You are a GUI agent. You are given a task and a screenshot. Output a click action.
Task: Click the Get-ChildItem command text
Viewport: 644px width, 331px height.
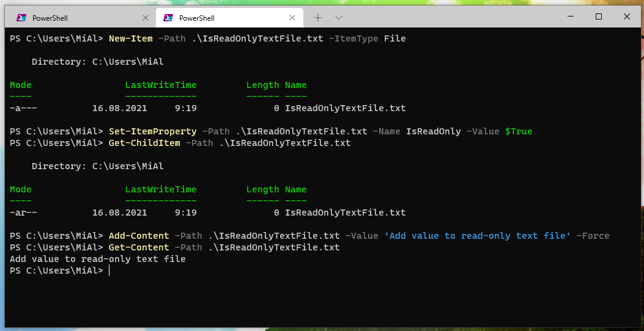144,143
